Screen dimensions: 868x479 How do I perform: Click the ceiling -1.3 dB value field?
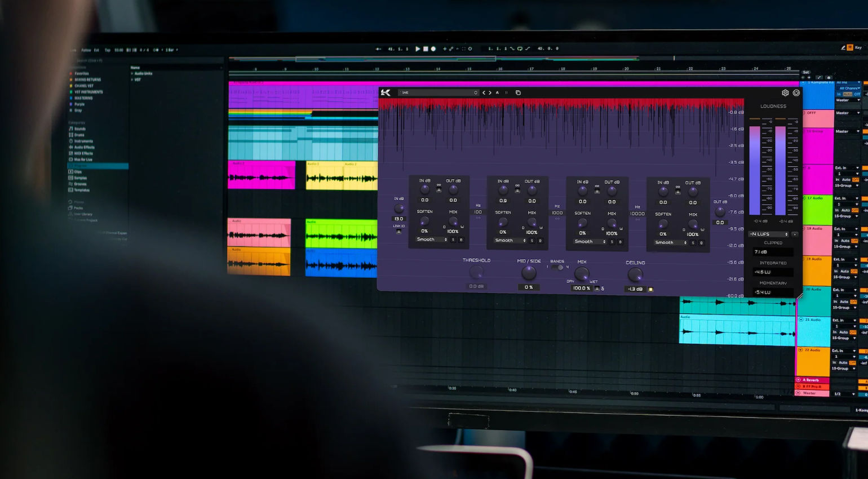tap(635, 289)
